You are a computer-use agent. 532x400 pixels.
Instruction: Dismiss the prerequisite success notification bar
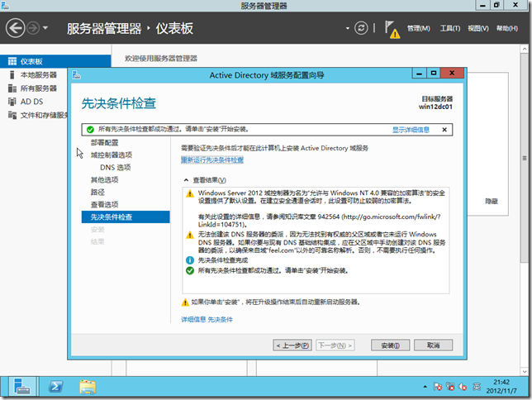pyautogui.click(x=444, y=130)
